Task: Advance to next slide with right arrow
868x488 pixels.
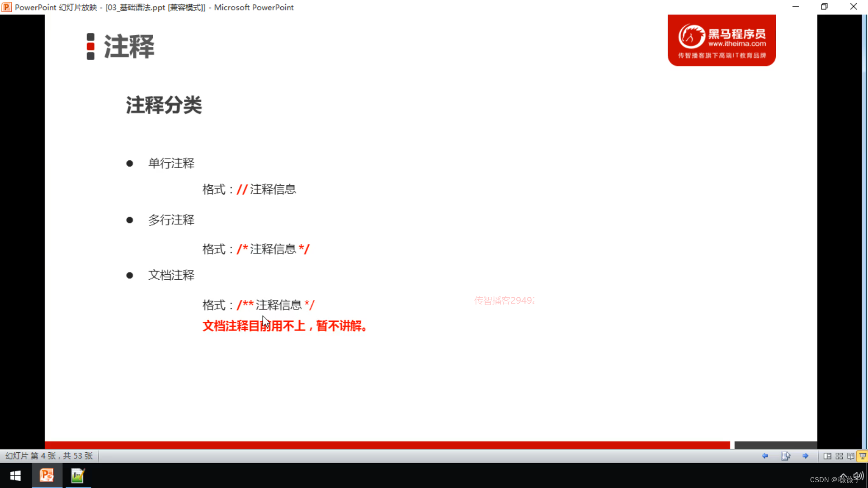Action: click(x=805, y=456)
